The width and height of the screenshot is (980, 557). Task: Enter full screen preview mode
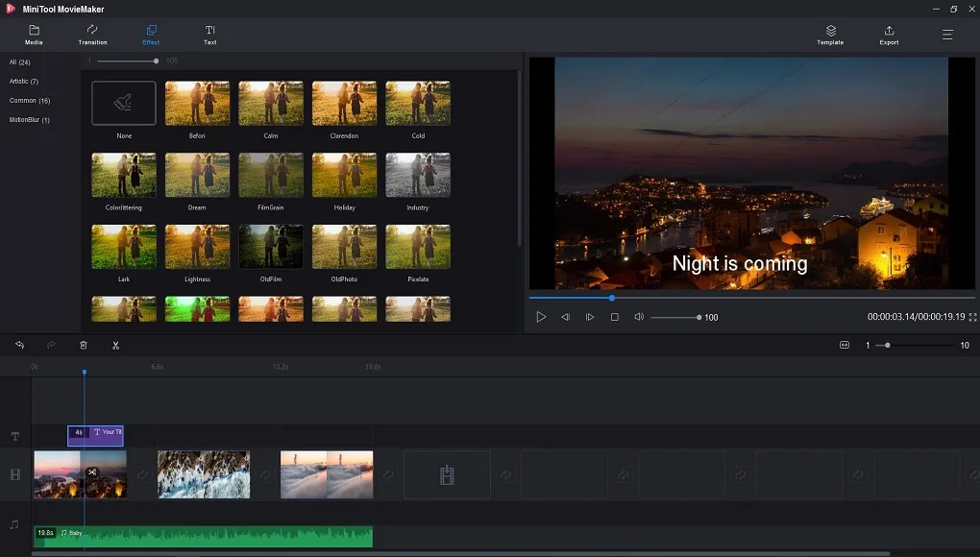click(x=972, y=317)
